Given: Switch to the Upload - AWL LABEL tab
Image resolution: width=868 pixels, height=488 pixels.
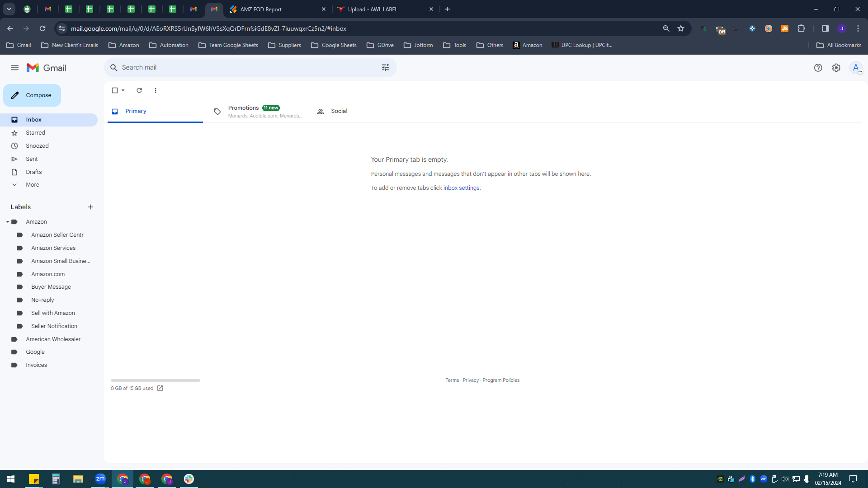Looking at the screenshot, I should click(x=385, y=9).
